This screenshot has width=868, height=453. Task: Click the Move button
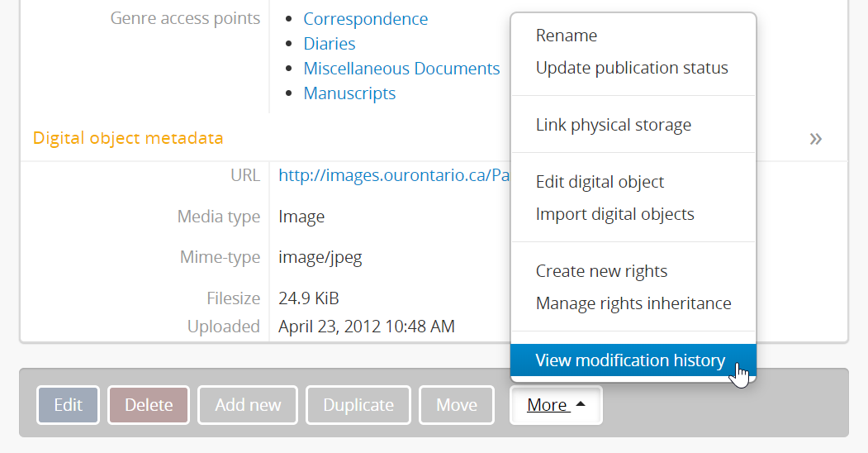click(457, 405)
